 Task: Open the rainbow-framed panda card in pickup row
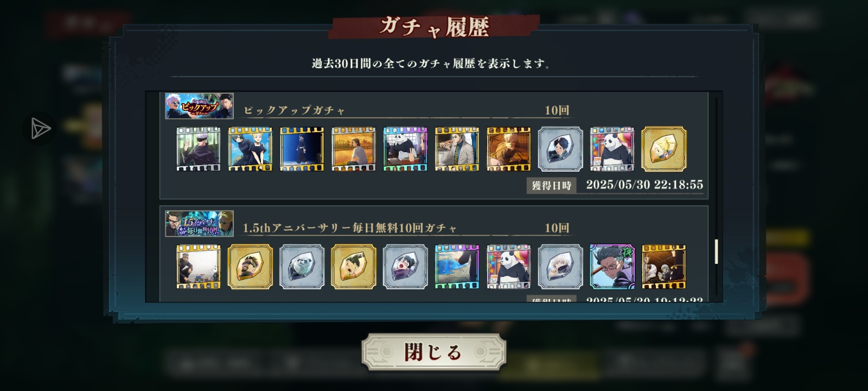point(405,149)
